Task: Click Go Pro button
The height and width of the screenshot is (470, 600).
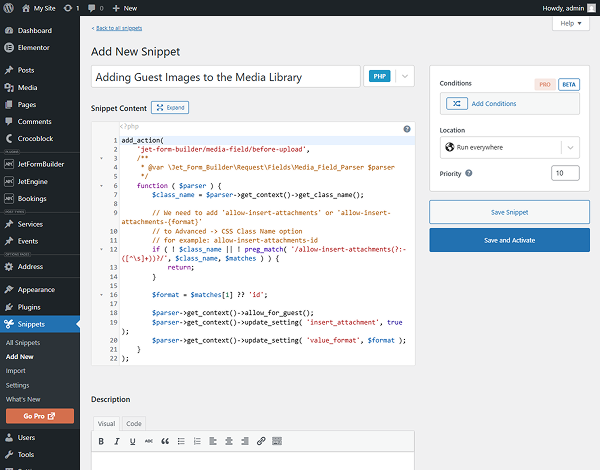Action: (x=40, y=416)
